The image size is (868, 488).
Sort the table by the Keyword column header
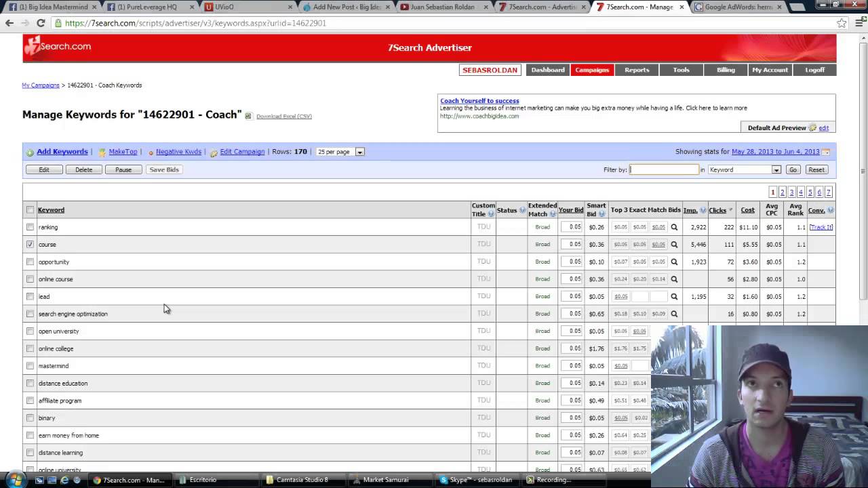tap(51, 210)
